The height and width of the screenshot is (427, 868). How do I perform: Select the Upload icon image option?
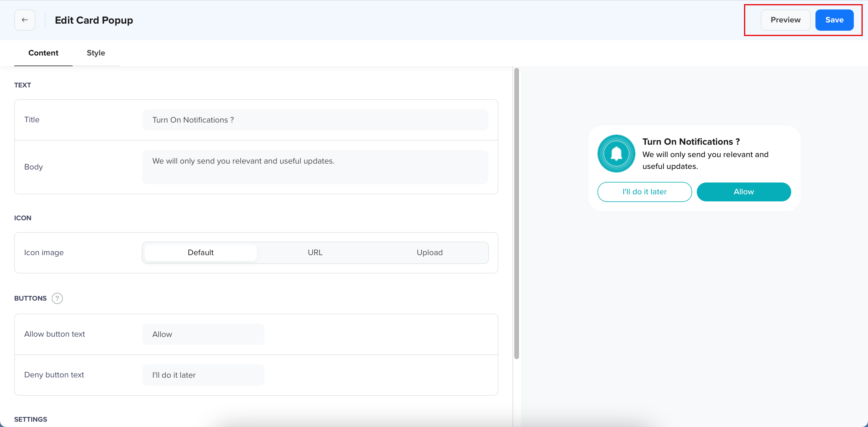[430, 252]
